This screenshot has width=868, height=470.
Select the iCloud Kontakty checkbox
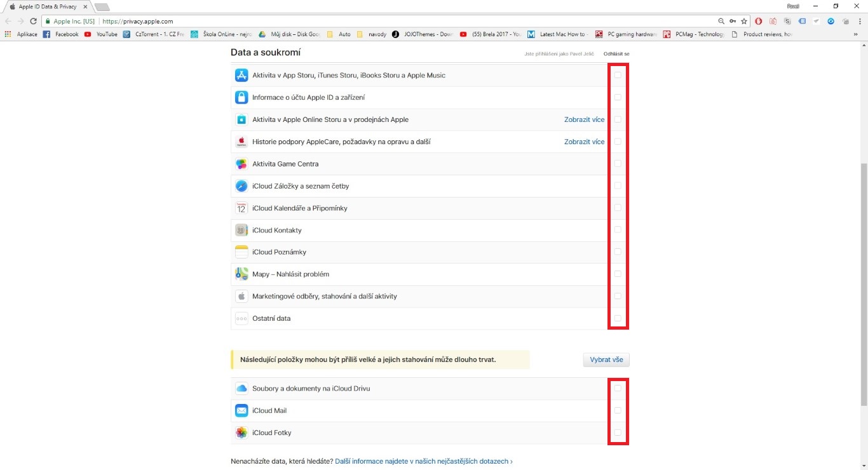[618, 230]
